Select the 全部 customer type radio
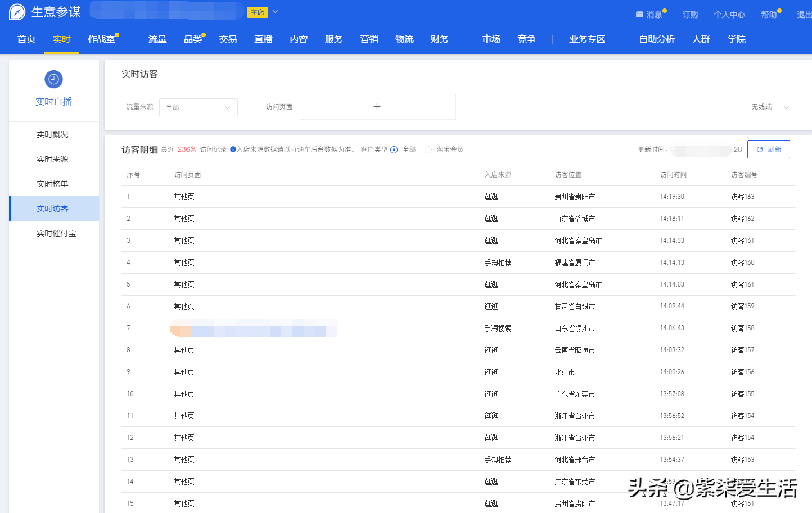The image size is (812, 513). point(394,149)
